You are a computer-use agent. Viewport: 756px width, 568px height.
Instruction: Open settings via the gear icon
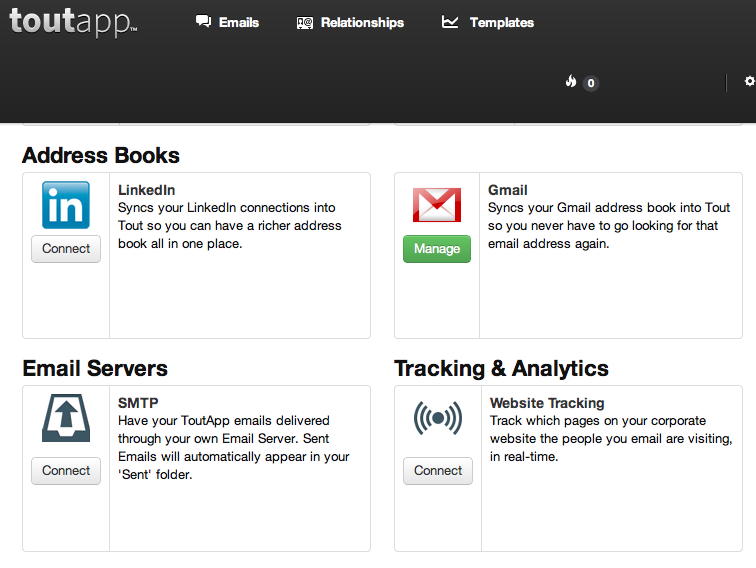point(749,82)
